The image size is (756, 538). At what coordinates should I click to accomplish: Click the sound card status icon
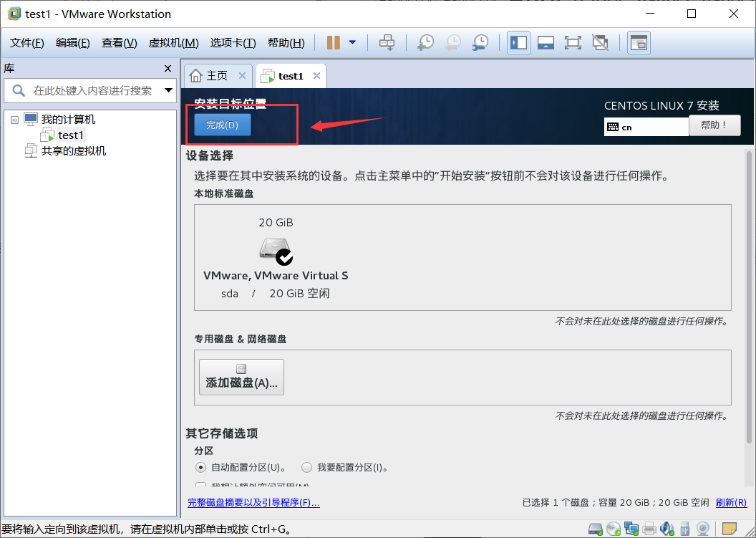(667, 529)
